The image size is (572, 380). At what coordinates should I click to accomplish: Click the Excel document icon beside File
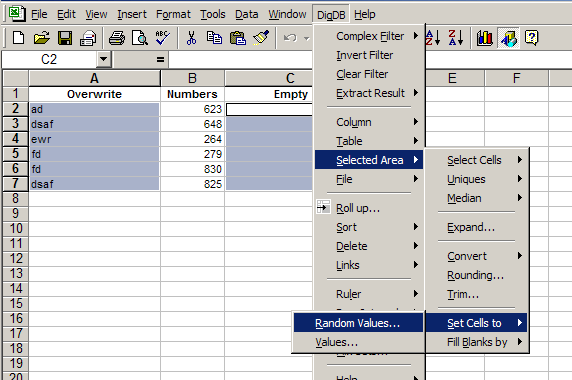16,13
